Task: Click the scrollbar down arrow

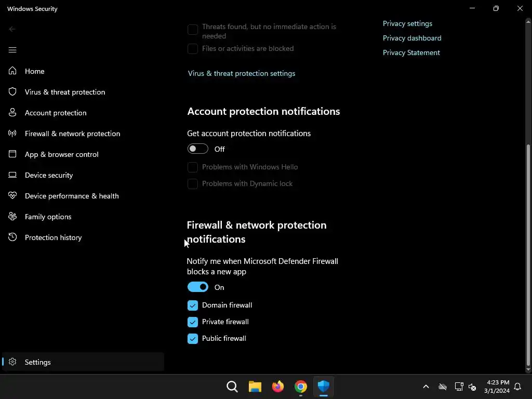Action: [528, 369]
